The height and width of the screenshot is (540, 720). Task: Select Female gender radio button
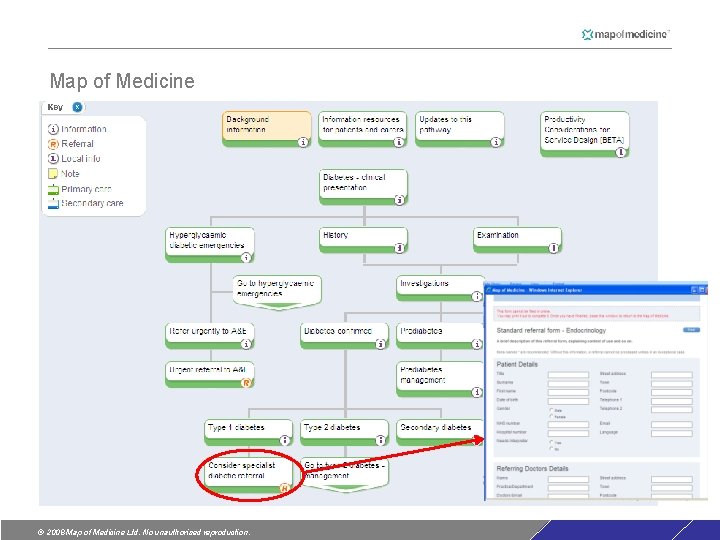551,416
